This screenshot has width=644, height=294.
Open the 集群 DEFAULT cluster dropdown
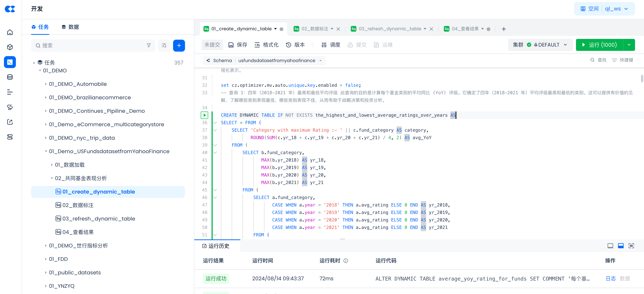click(540, 45)
